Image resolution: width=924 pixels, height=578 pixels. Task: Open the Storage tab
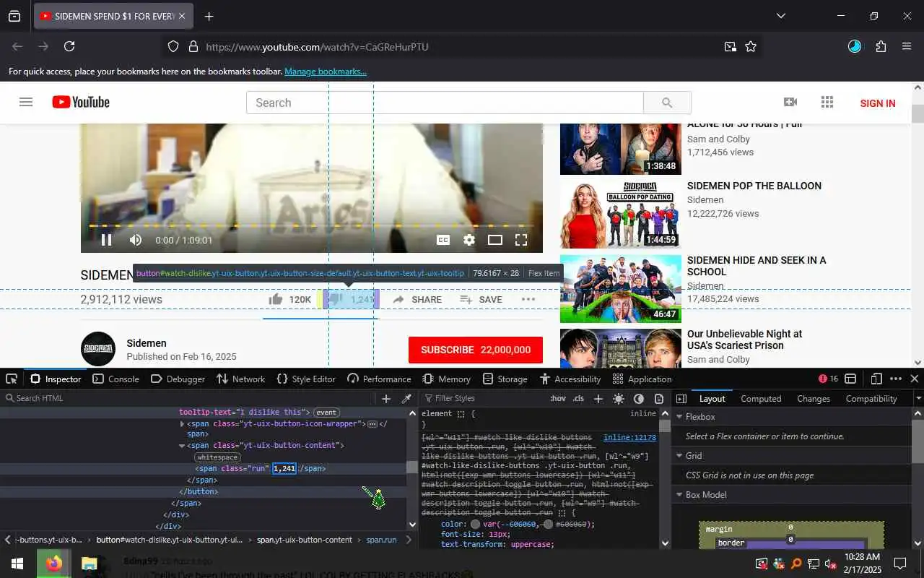[505, 379]
